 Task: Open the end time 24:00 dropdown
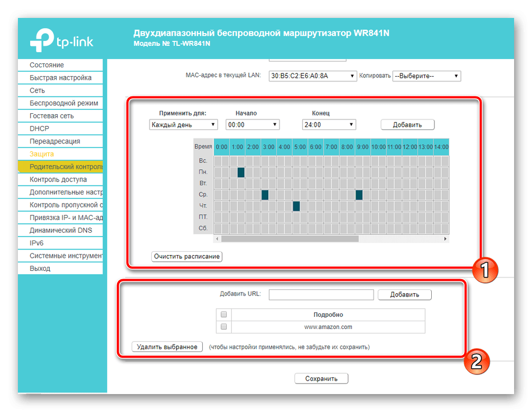point(329,125)
